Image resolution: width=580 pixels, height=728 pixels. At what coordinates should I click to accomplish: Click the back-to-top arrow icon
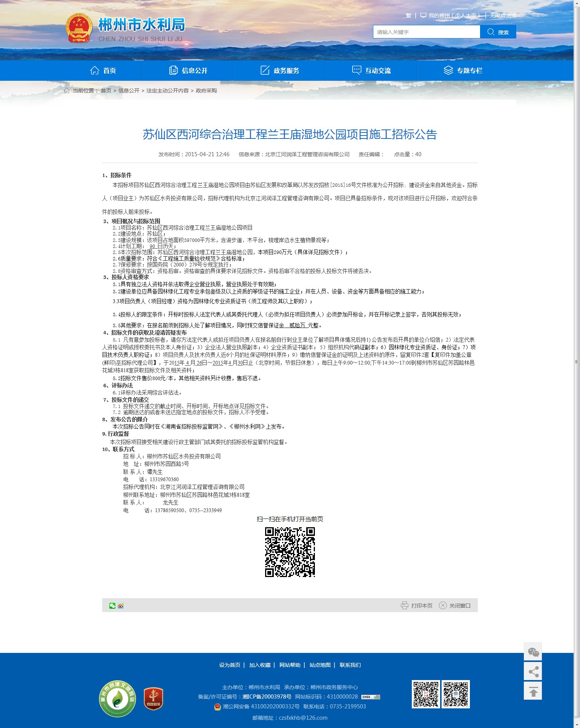pos(533,691)
